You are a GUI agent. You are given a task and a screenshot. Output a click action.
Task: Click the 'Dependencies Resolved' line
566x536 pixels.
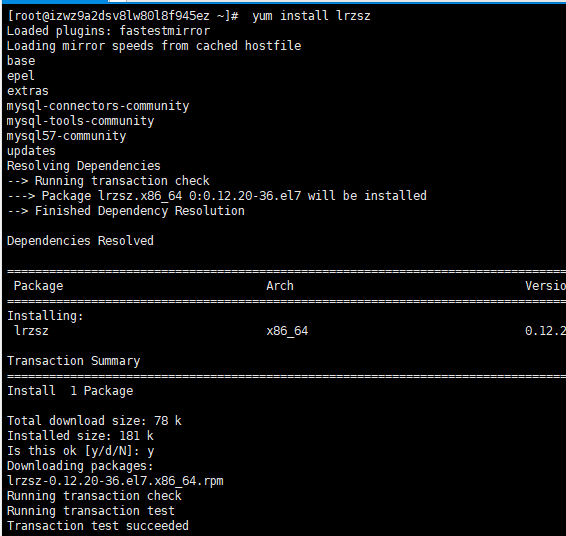pyautogui.click(x=80, y=241)
